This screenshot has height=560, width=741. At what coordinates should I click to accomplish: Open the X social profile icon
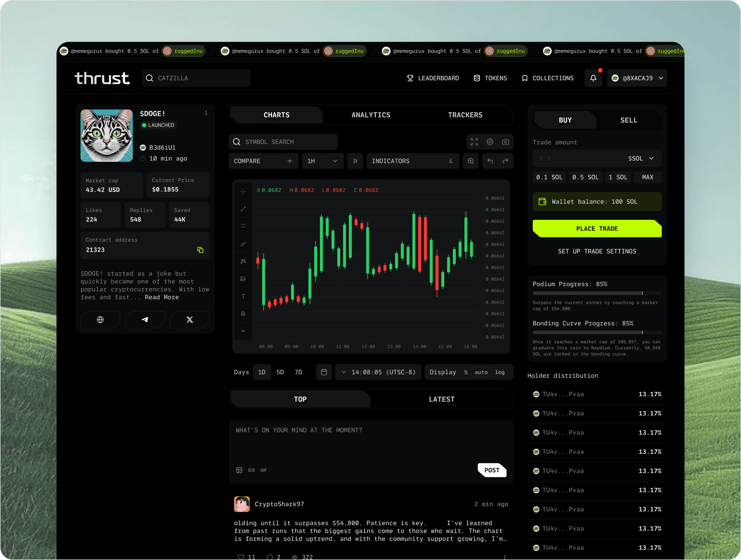click(190, 320)
